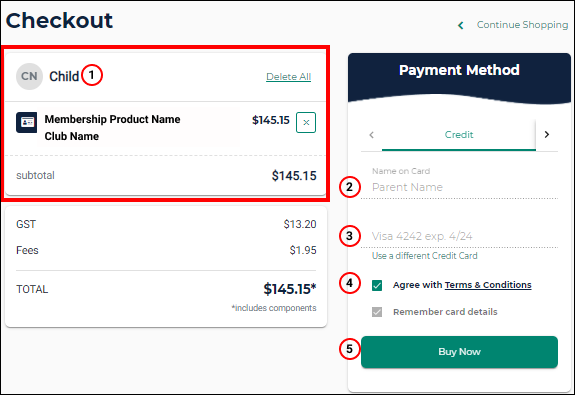Click the Payment Method header
Image resolution: width=575 pixels, height=395 pixels.
(x=459, y=70)
